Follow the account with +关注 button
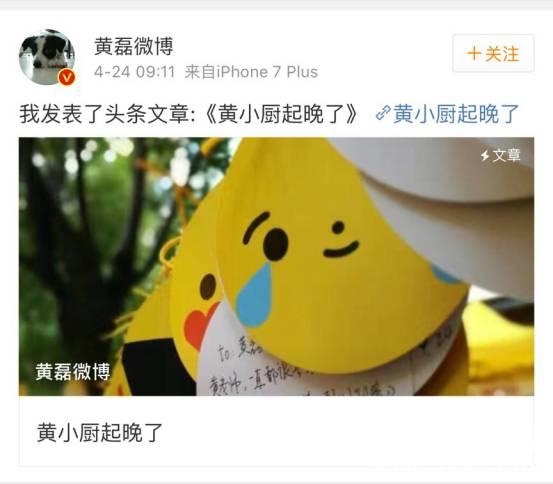This screenshot has width=553, height=484. coord(493,54)
